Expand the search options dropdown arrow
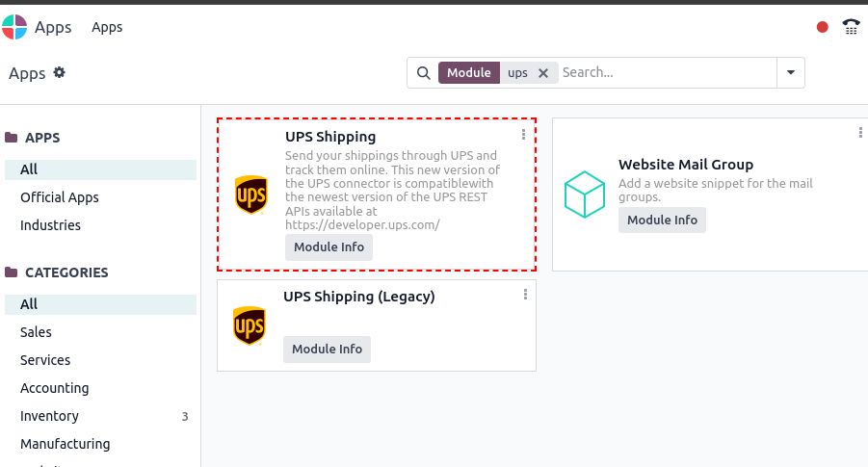 click(791, 72)
